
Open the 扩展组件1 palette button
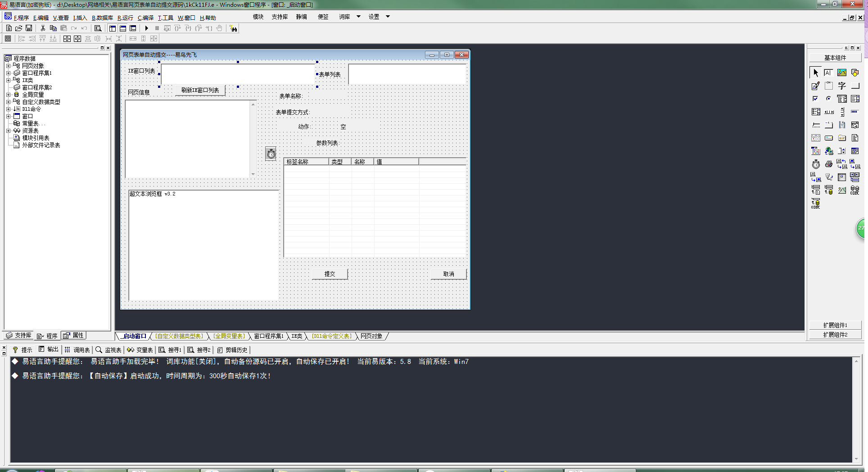pyautogui.click(x=835, y=325)
